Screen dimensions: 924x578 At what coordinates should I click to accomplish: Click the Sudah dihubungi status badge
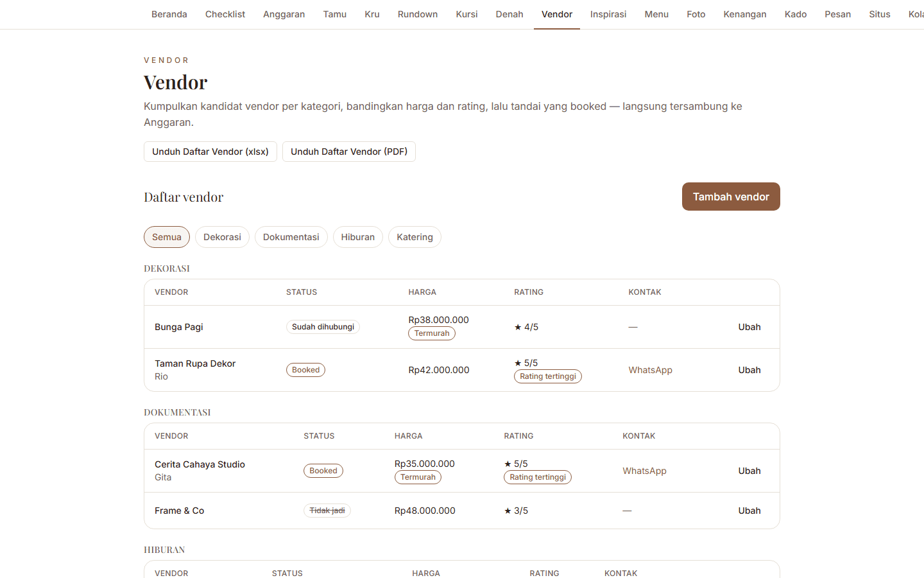pos(323,327)
